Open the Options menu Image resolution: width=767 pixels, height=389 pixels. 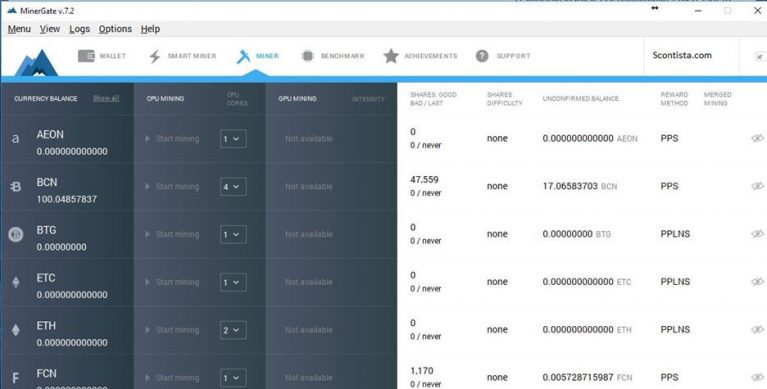pos(115,29)
